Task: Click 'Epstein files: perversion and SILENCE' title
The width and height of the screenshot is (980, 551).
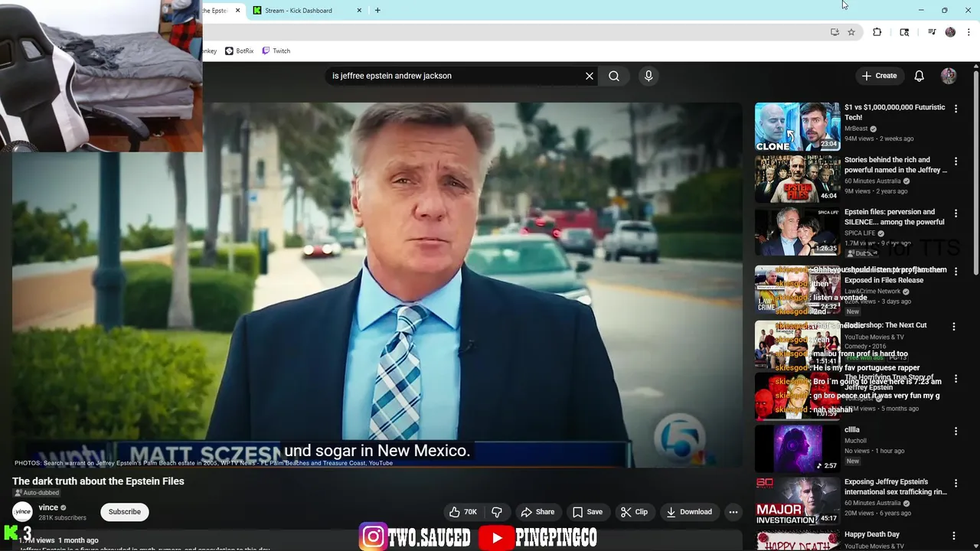Action: click(894, 217)
